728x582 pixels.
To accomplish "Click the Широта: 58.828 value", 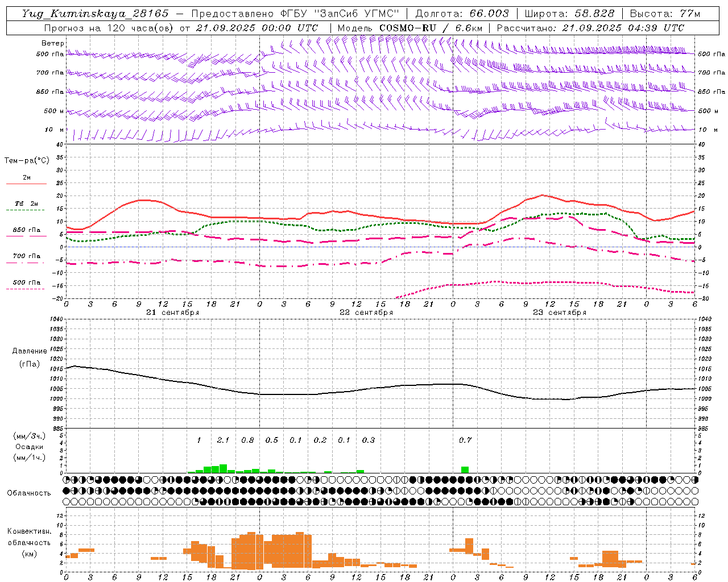I will tap(569, 14).
